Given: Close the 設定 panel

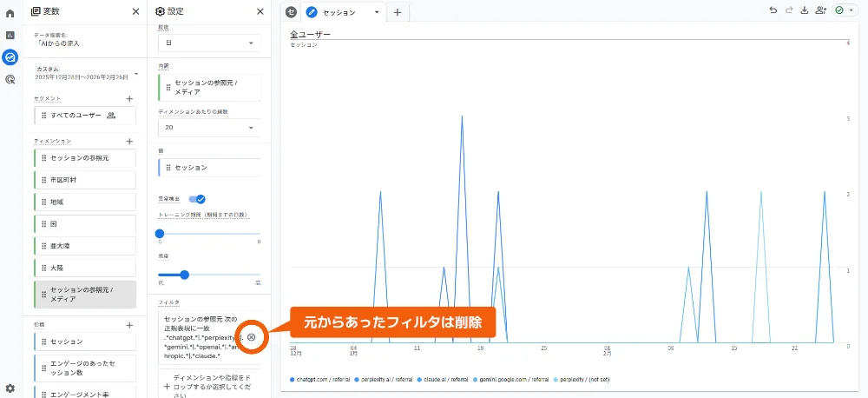Looking at the screenshot, I should [x=260, y=11].
